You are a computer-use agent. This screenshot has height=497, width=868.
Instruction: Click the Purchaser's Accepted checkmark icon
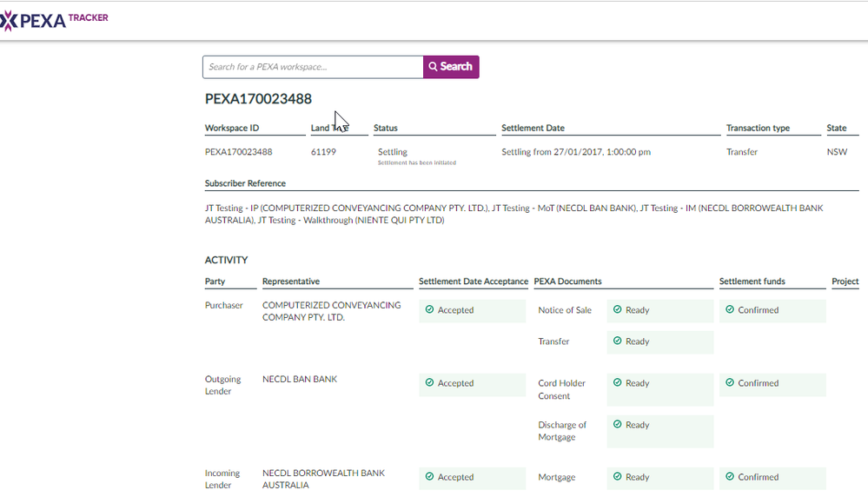(429, 310)
